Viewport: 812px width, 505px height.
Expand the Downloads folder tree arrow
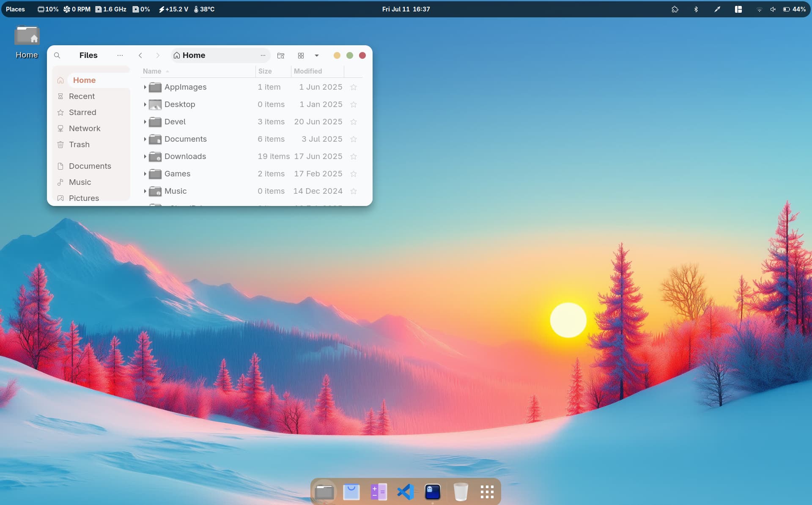tap(145, 156)
